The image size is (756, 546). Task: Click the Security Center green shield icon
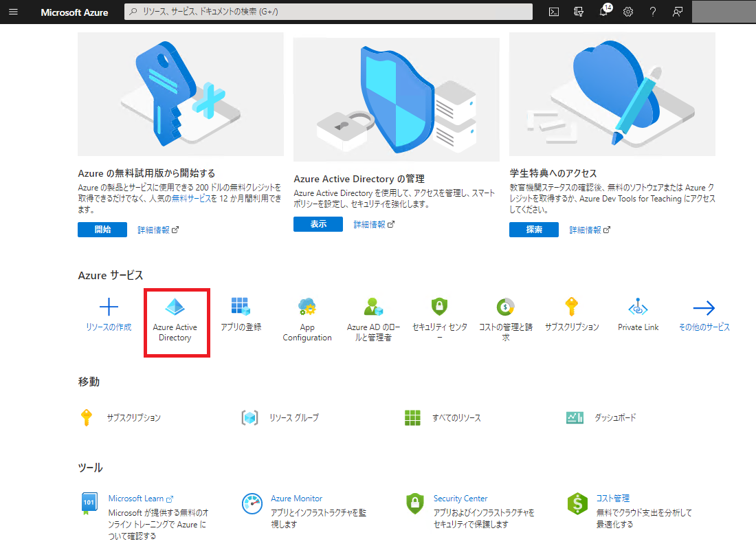click(415, 503)
